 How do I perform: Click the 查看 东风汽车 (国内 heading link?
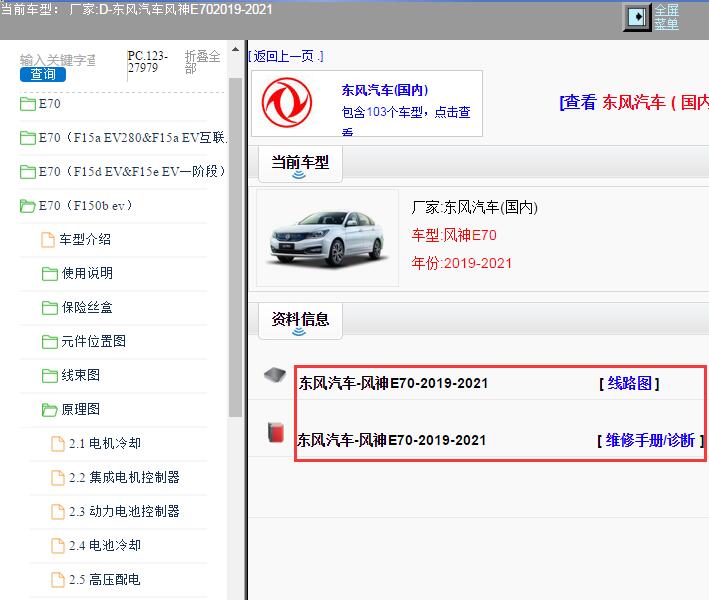tap(634, 103)
